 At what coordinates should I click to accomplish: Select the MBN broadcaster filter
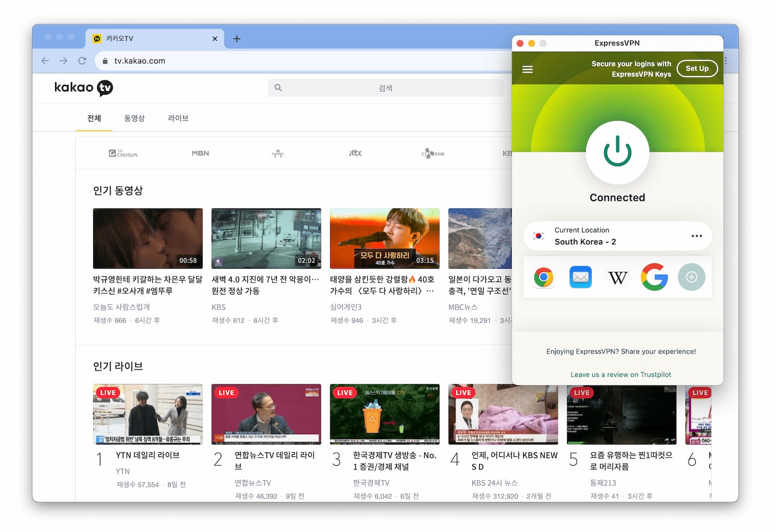[x=200, y=153]
